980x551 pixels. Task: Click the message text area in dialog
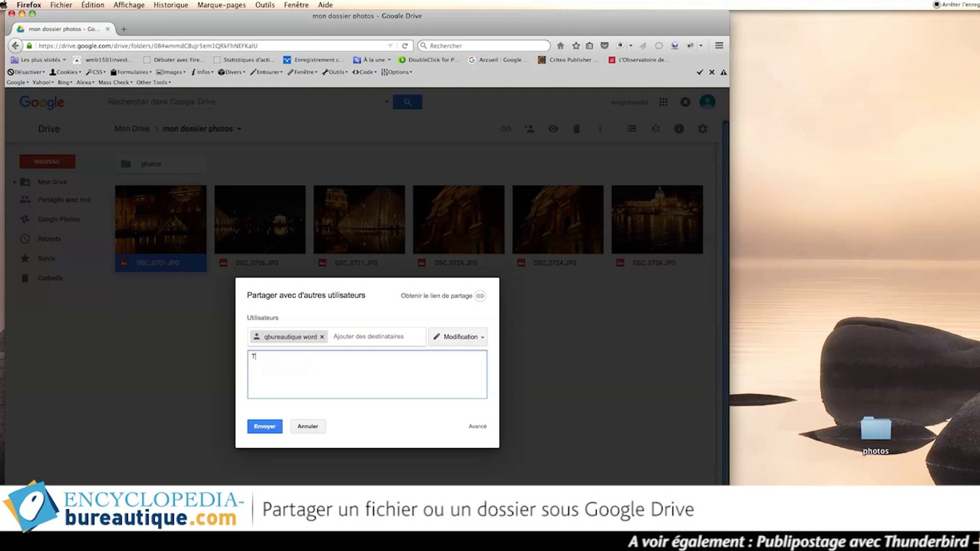coord(367,374)
